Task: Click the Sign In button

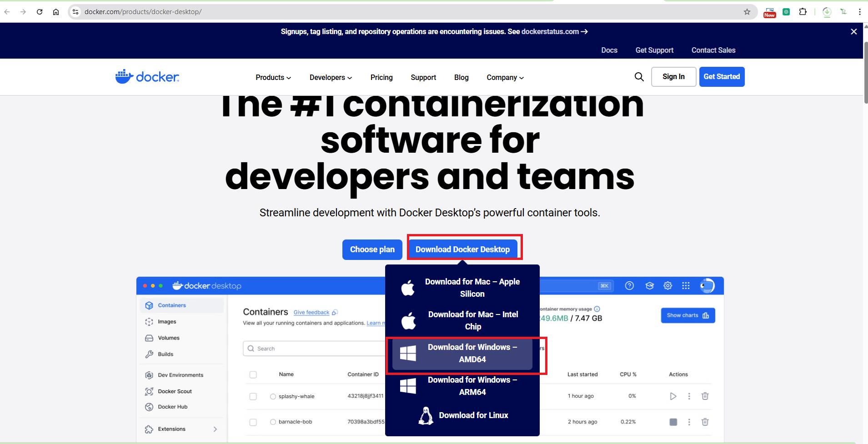Action: coord(673,77)
